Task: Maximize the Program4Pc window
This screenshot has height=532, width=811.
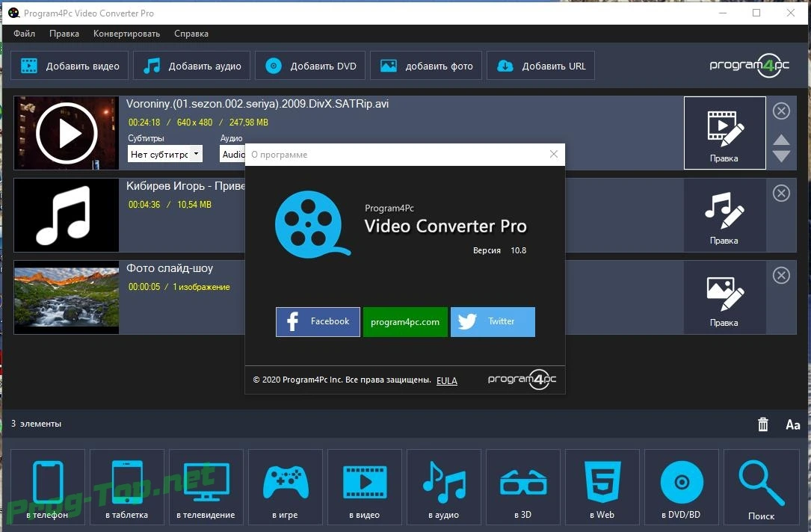Action: tap(756, 13)
